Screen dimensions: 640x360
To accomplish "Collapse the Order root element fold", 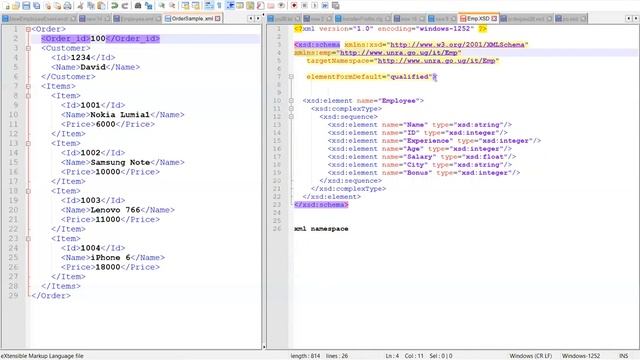I will (x=28, y=29).
